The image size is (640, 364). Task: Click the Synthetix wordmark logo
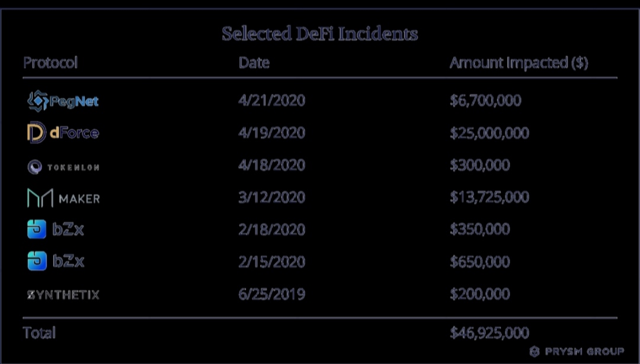[63, 295]
